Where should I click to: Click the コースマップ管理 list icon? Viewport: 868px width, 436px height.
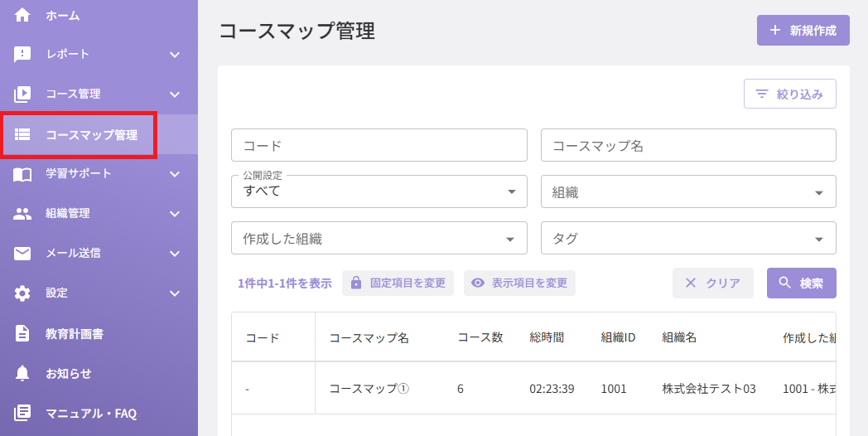point(22,134)
